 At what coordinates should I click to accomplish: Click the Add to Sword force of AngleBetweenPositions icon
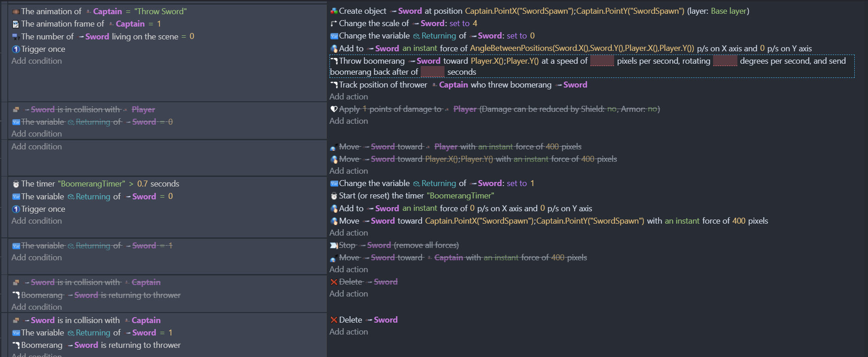(334, 49)
